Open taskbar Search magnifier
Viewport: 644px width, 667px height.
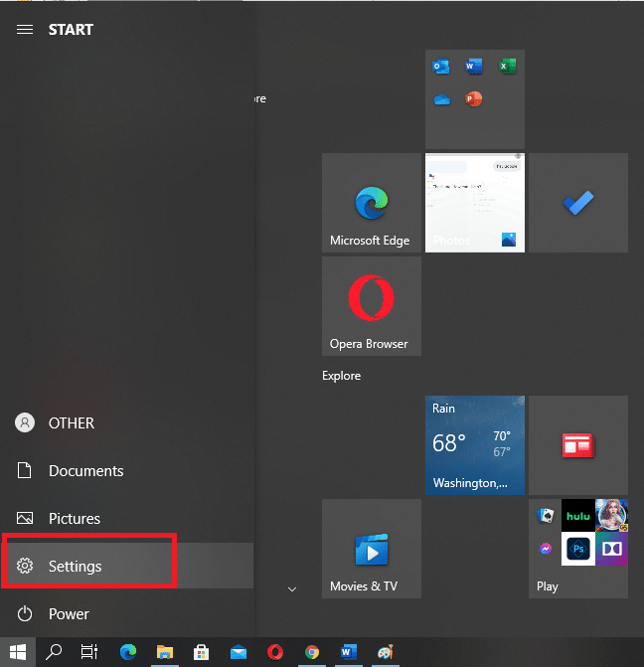click(54, 652)
